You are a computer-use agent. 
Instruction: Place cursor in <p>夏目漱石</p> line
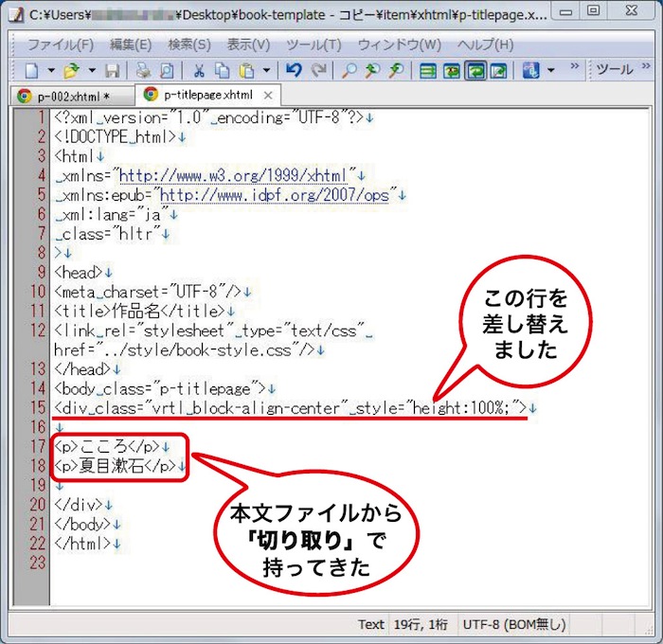115,466
